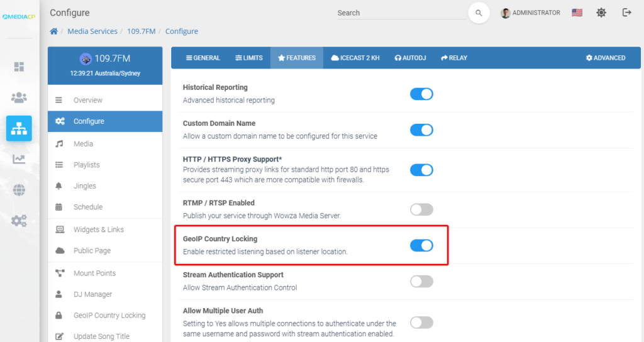This screenshot has width=644, height=342.
Task: Open the globe icon in left sidebar
Action: pyautogui.click(x=19, y=190)
